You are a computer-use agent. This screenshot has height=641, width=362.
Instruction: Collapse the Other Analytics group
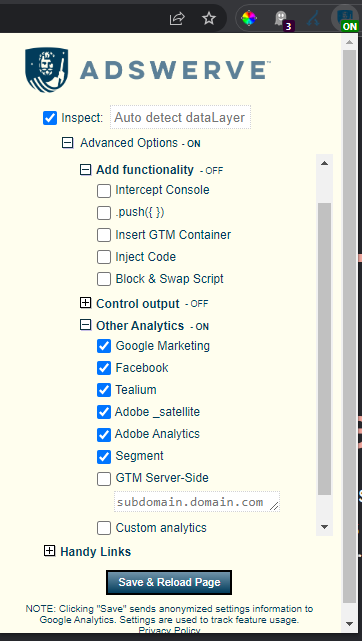pyautogui.click(x=85, y=325)
